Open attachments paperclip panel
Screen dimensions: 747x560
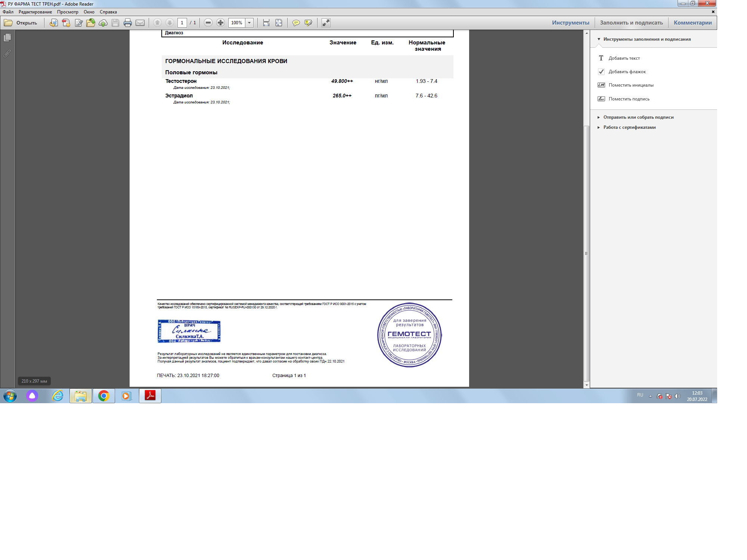pyautogui.click(x=7, y=54)
